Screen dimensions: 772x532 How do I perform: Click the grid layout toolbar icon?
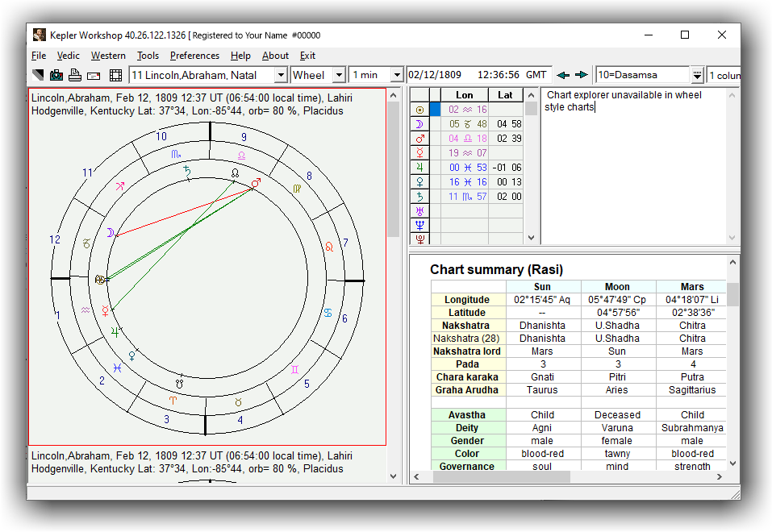pyautogui.click(x=115, y=75)
